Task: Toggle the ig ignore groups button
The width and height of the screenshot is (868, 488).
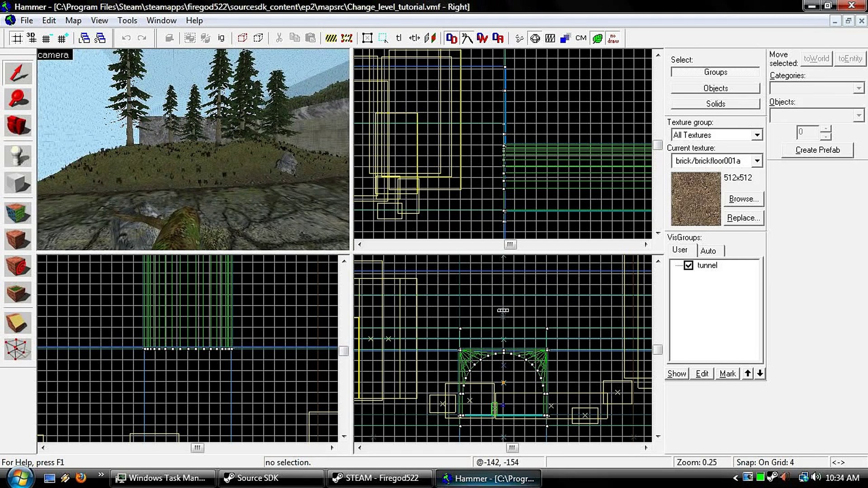Action: coord(221,38)
